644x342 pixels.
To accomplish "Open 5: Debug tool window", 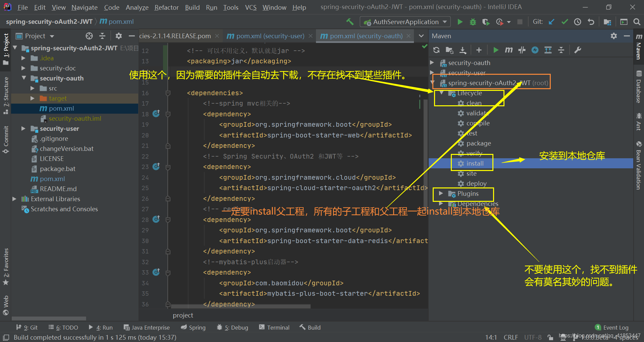I will pyautogui.click(x=232, y=328).
